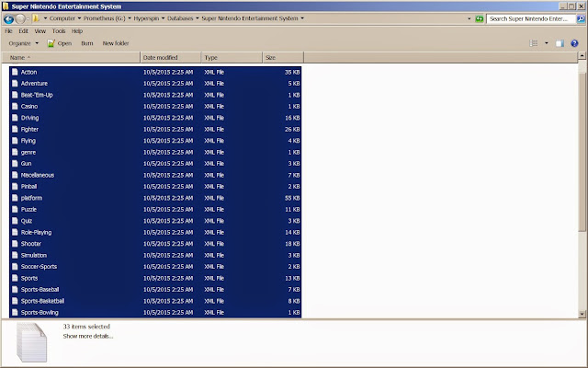Open the recent pages dropdown near the Forward arrow
588x368 pixels.
pyautogui.click(x=28, y=18)
